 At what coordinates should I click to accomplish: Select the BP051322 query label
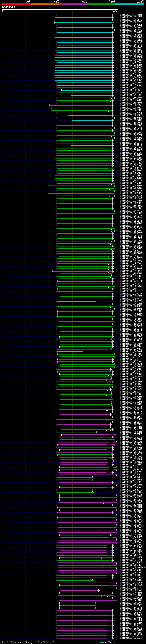tap(8, 7)
